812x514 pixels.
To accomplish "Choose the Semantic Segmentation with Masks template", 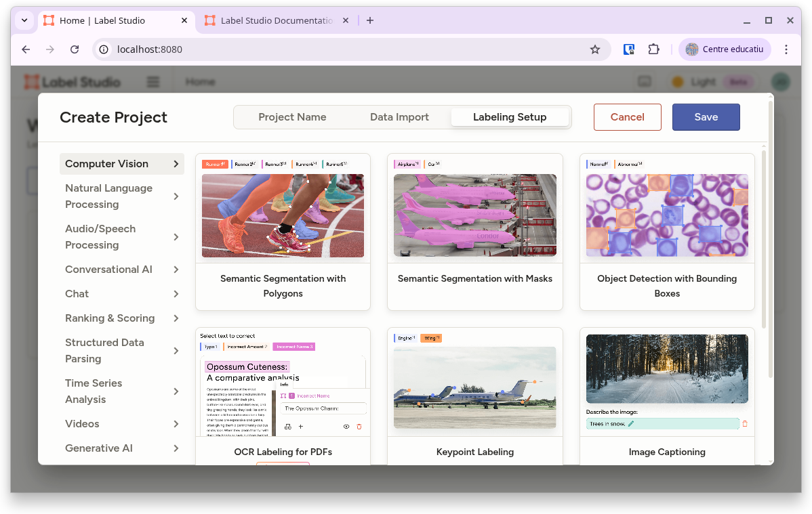I will tap(475, 232).
